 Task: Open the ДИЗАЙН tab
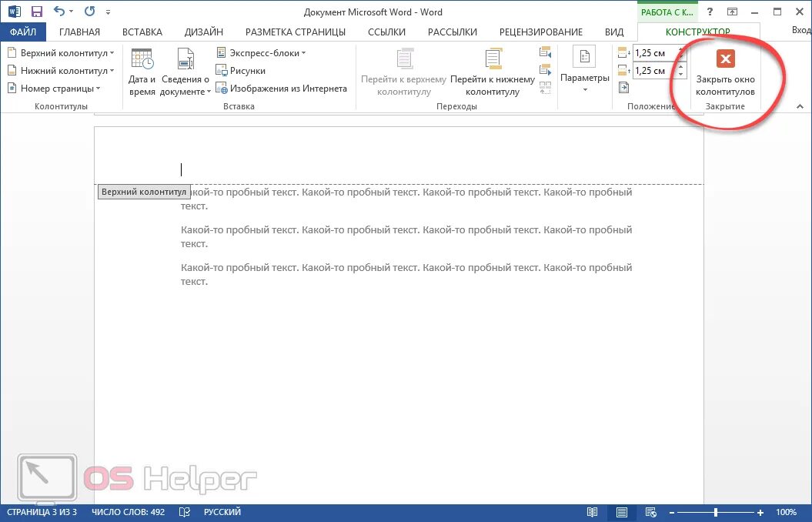[x=203, y=32]
